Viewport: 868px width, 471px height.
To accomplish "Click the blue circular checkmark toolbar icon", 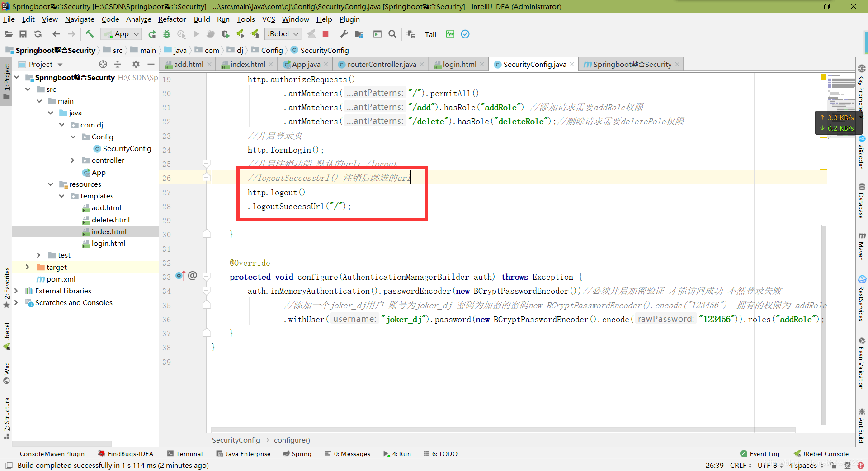I will (465, 34).
